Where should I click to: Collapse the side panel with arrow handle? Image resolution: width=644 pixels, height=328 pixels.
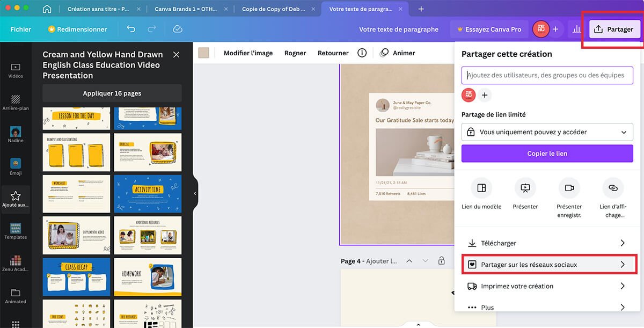coord(195,193)
